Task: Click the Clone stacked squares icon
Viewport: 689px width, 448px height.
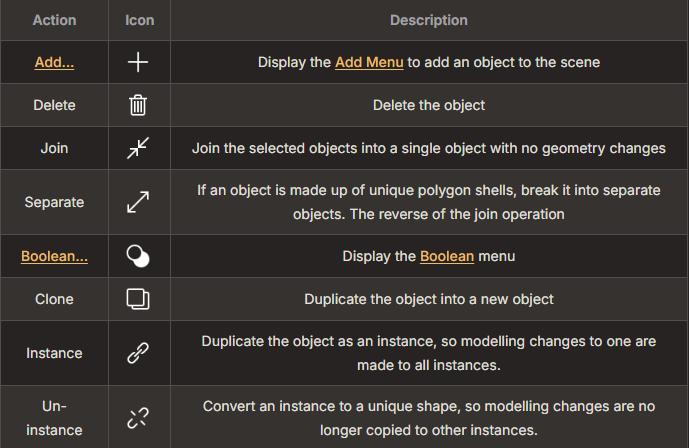Action: tap(138, 299)
